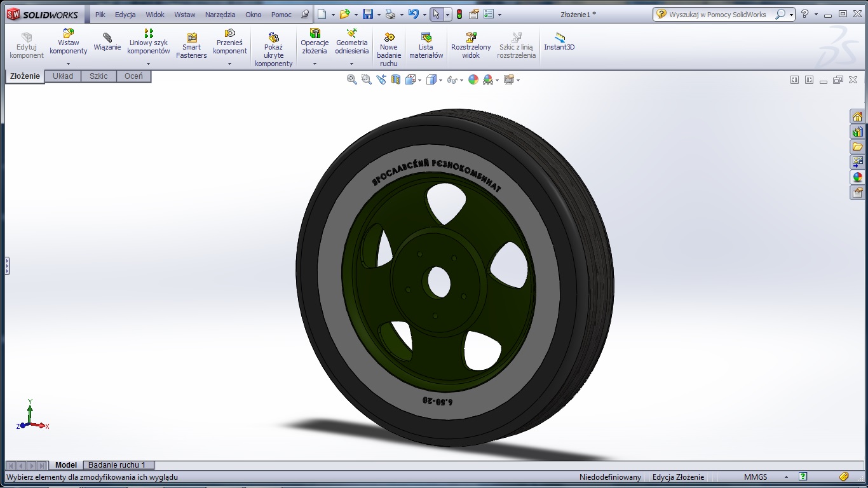
Task: Toggle Section view icon
Action: pyautogui.click(x=396, y=79)
